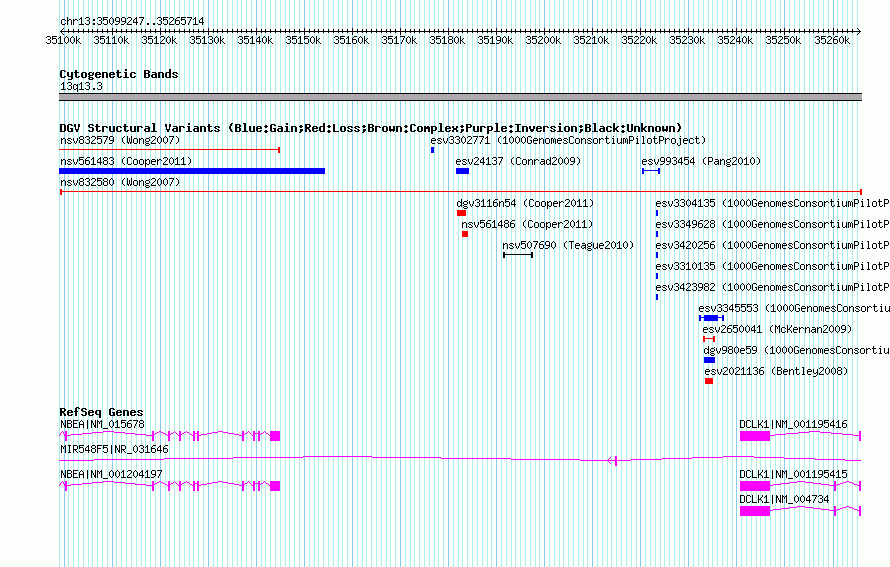Open the esv3302771 variant label
The height and width of the screenshot is (567, 890).
pos(568,140)
